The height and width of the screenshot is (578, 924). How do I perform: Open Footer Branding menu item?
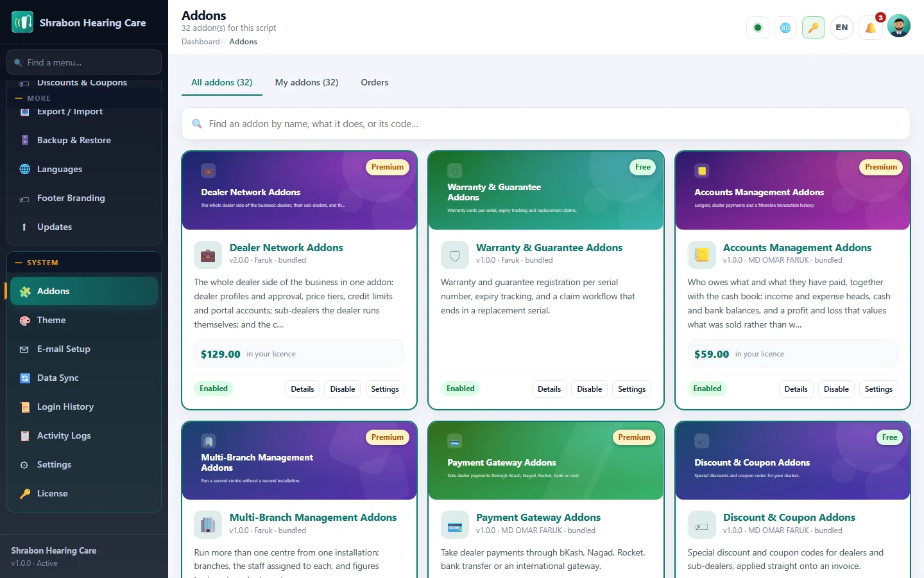84,198
